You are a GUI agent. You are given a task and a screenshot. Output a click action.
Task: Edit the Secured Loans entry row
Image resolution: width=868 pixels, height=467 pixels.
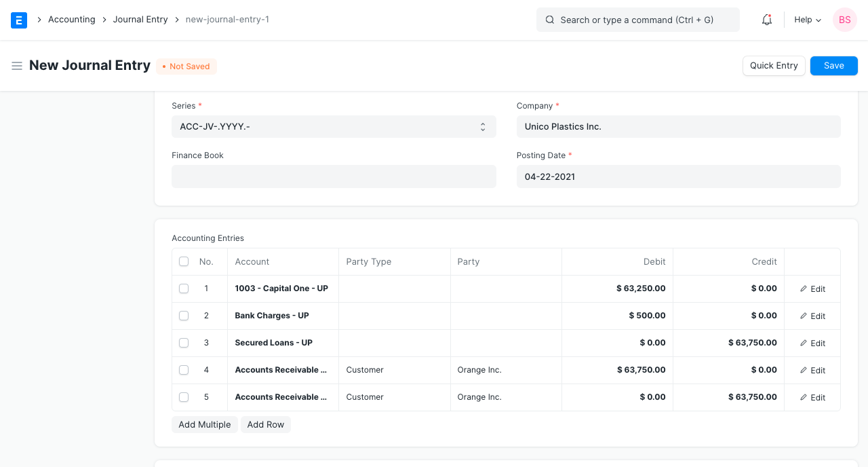coord(812,343)
